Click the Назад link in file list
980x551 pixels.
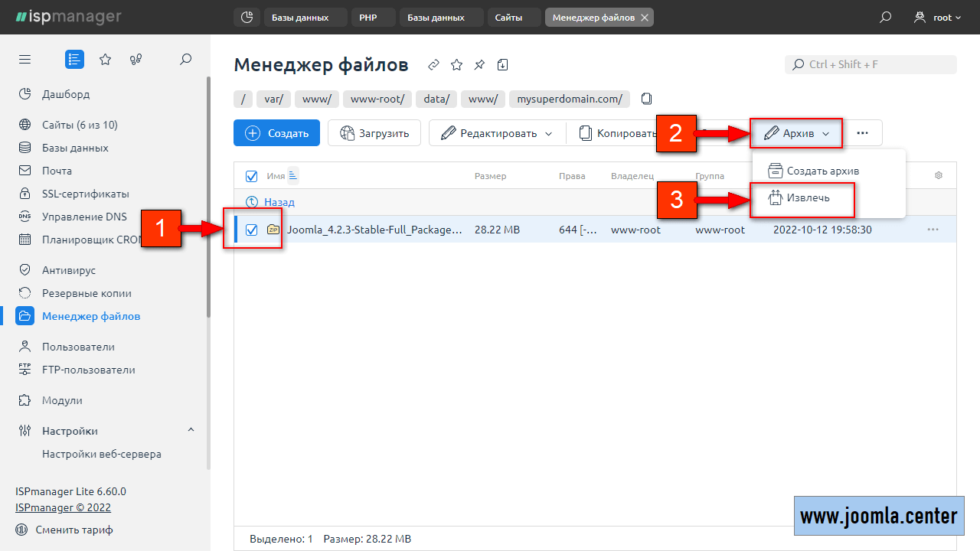tap(279, 202)
